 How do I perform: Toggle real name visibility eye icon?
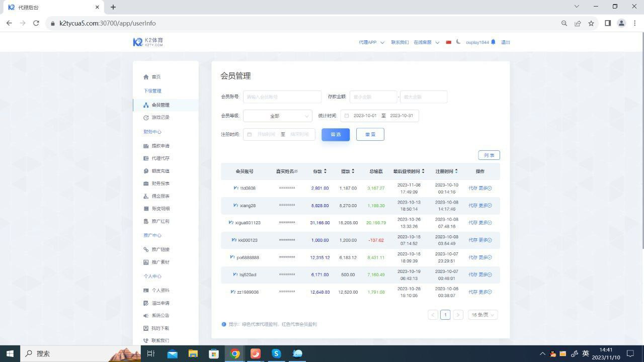point(296,171)
